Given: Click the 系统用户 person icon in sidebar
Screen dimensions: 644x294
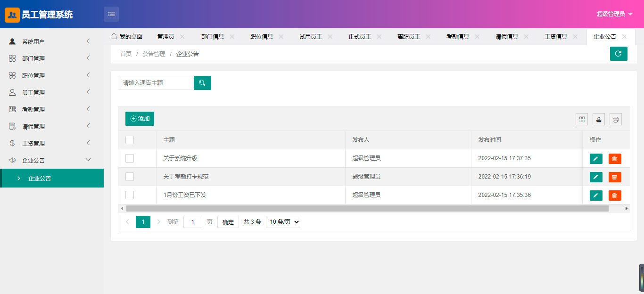Looking at the screenshot, I should (x=12, y=41).
